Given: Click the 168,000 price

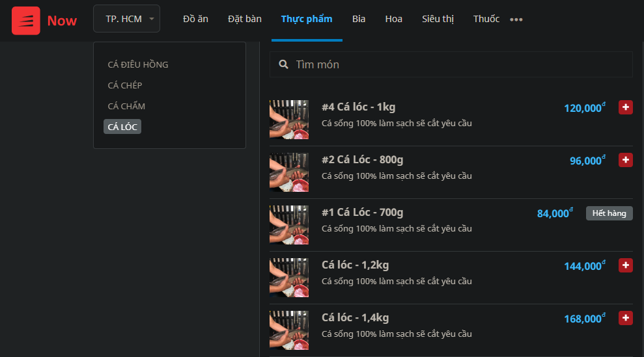Looking at the screenshot, I should [x=585, y=318].
